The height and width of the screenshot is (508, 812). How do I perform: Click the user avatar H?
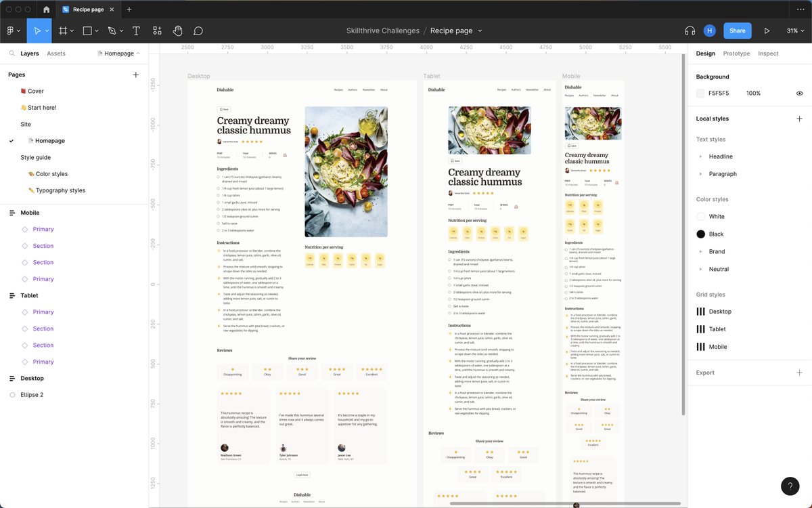click(709, 30)
